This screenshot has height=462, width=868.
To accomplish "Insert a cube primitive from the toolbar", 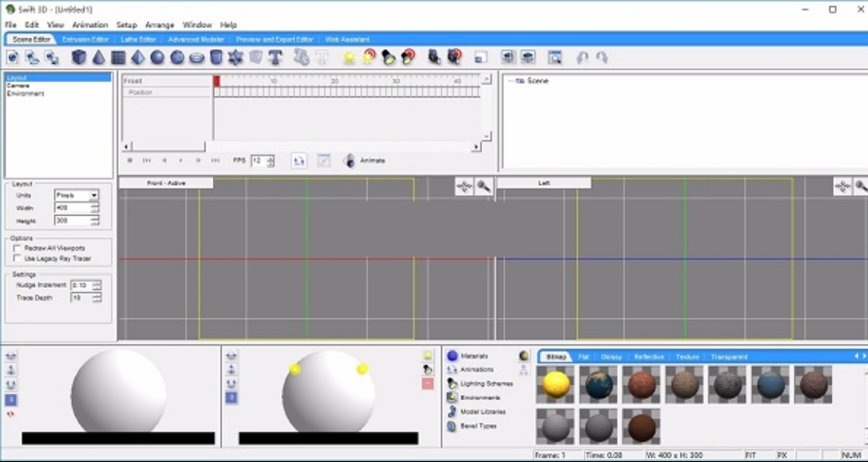I will click(79, 57).
